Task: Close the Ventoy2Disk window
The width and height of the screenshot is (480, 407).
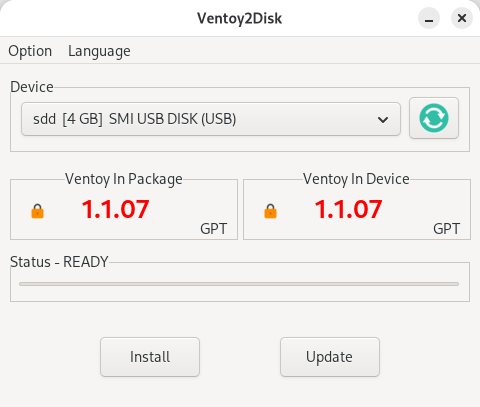Action: click(462, 18)
